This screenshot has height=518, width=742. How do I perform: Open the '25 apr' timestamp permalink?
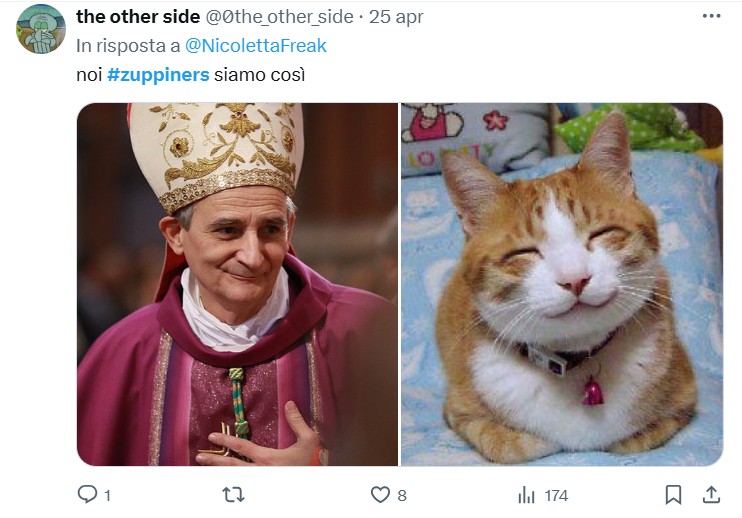397,16
